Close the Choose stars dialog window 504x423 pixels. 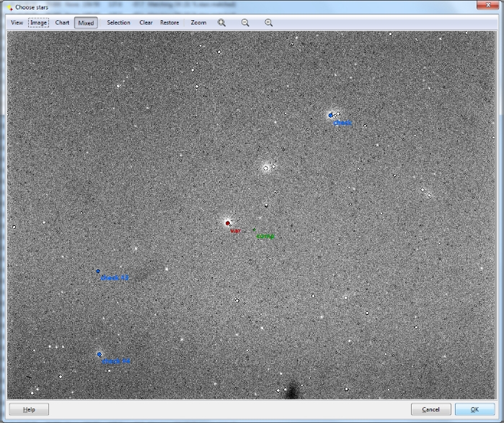pos(490,6)
